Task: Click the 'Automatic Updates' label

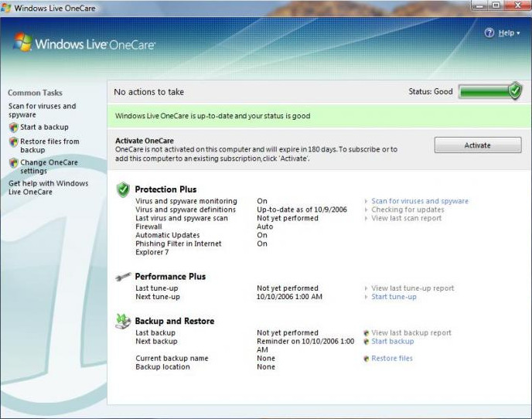Action: pyautogui.click(x=168, y=235)
